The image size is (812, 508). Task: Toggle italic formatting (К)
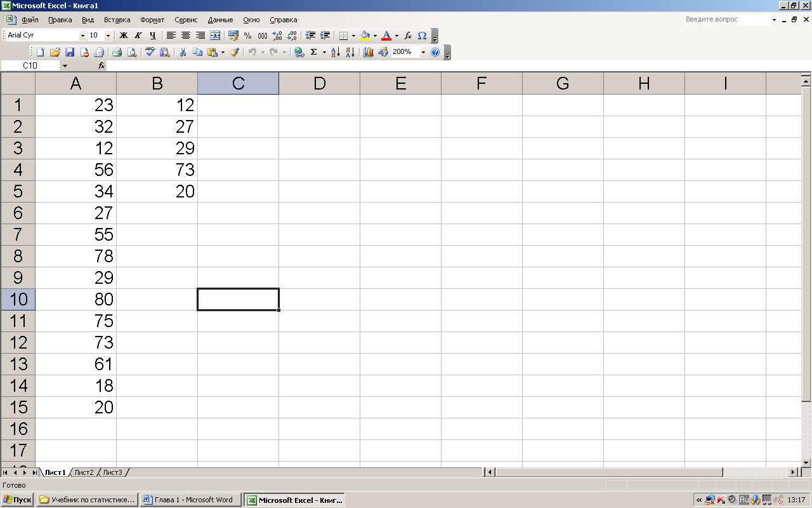tap(138, 36)
